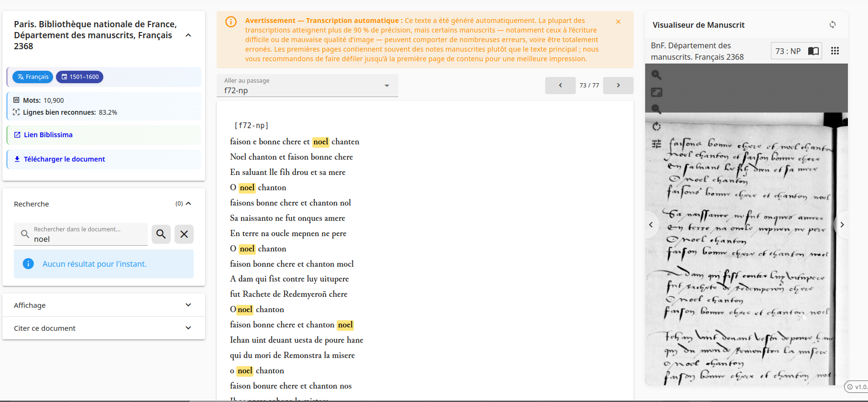Collapse the Recherche panel
The width and height of the screenshot is (868, 402).
188,204
